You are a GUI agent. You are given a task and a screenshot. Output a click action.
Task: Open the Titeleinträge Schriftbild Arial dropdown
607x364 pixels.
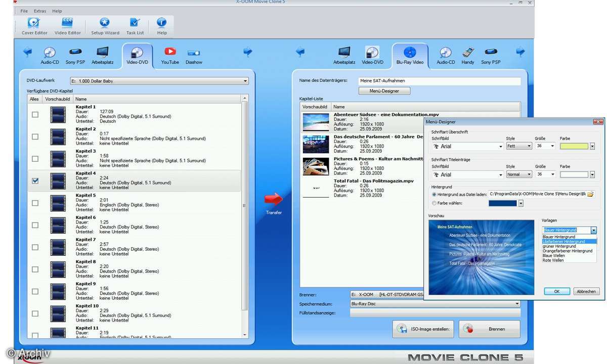pyautogui.click(x=467, y=174)
